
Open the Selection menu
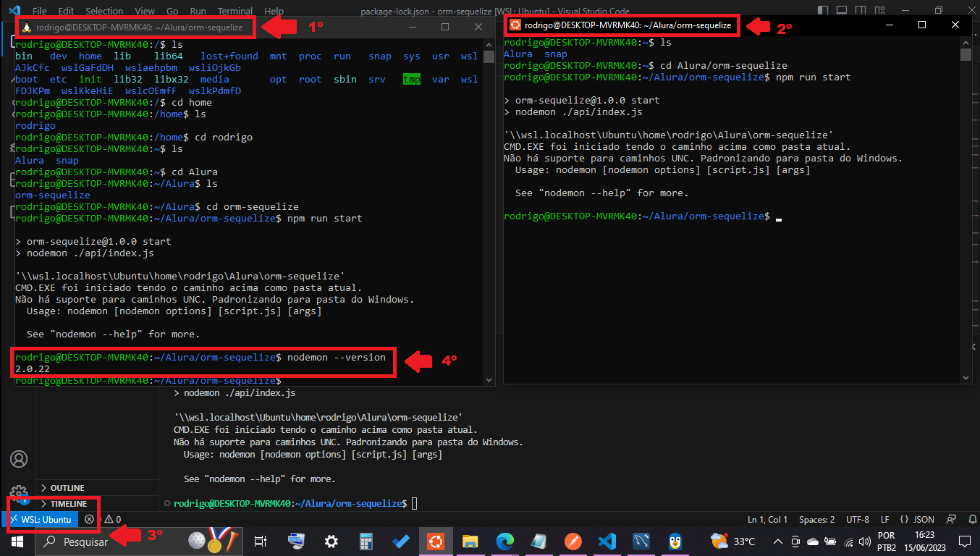pyautogui.click(x=104, y=11)
